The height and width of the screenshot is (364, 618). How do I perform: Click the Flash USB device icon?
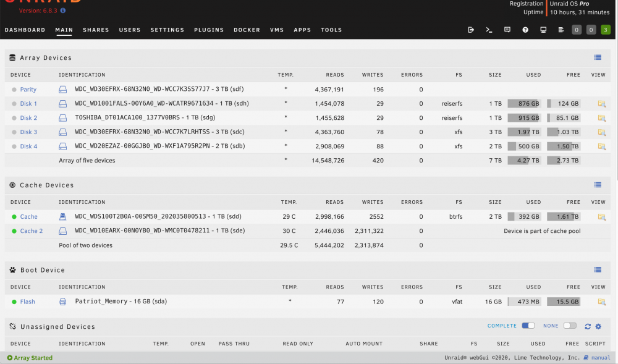click(x=62, y=302)
